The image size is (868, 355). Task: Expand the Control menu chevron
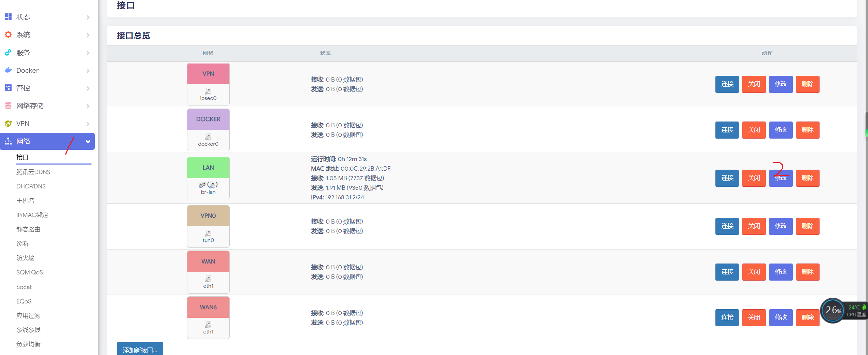coord(88,88)
